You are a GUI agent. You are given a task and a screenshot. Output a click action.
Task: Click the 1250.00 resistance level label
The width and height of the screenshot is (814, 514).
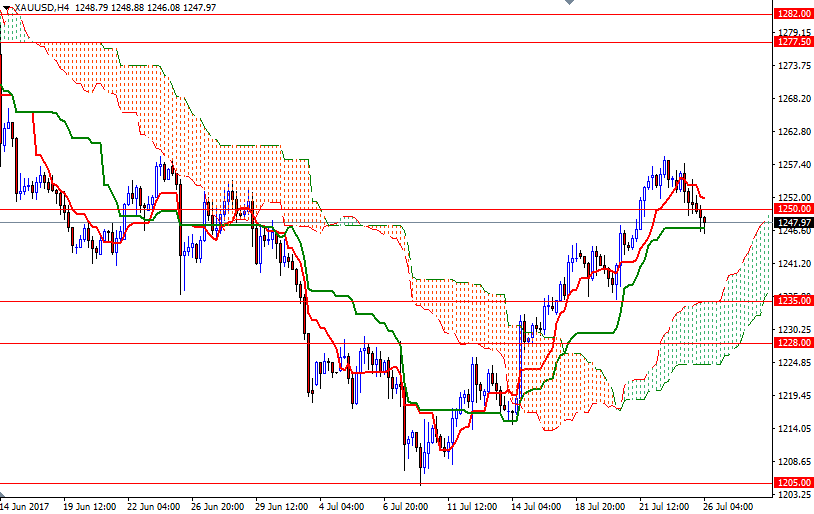click(x=793, y=209)
